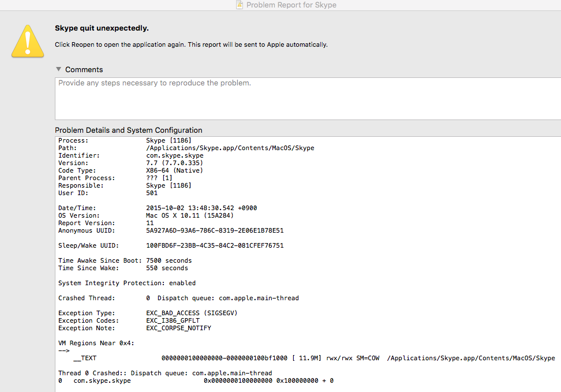Click the document icon in title bar

pos(240,5)
